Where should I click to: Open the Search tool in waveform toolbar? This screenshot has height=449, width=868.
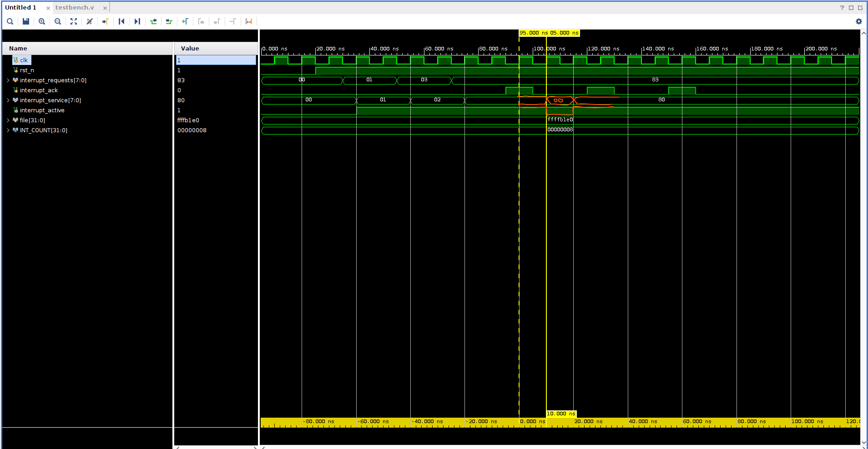pos(10,21)
